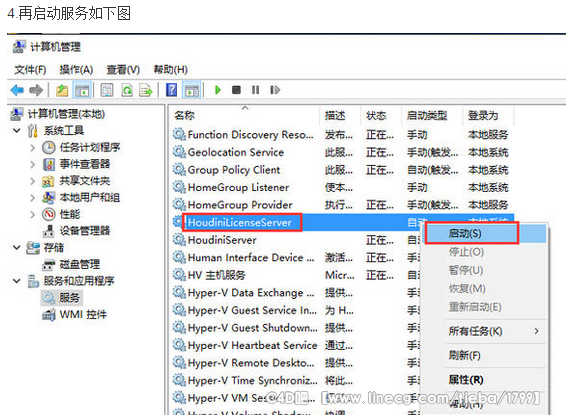This screenshot has width=566, height=415.
Task: Select 磁盘管理 in the tree
Action: (x=80, y=265)
